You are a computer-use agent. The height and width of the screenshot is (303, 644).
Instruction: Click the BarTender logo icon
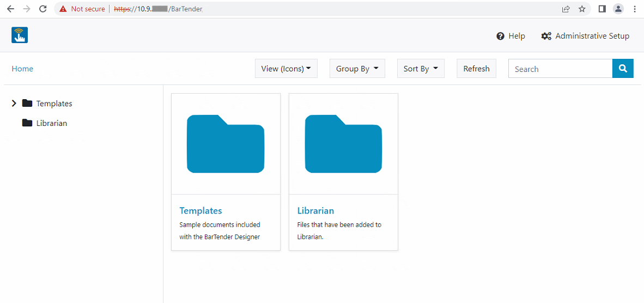20,35
